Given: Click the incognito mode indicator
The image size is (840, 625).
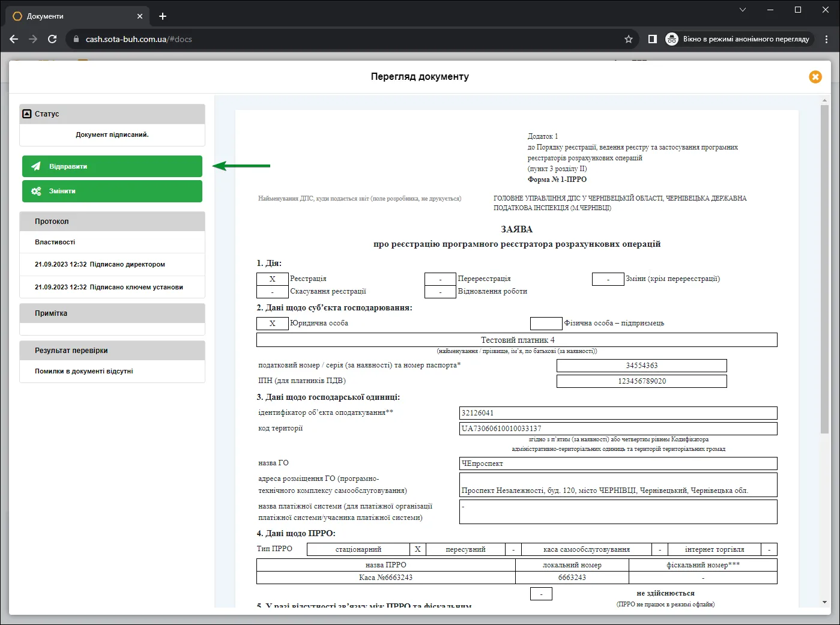Looking at the screenshot, I should pyautogui.click(x=739, y=39).
